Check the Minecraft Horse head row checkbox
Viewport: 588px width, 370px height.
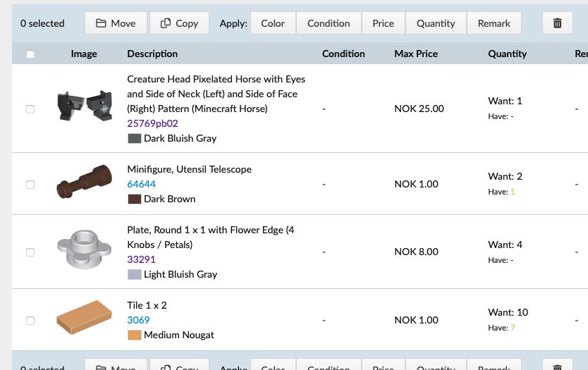30,109
